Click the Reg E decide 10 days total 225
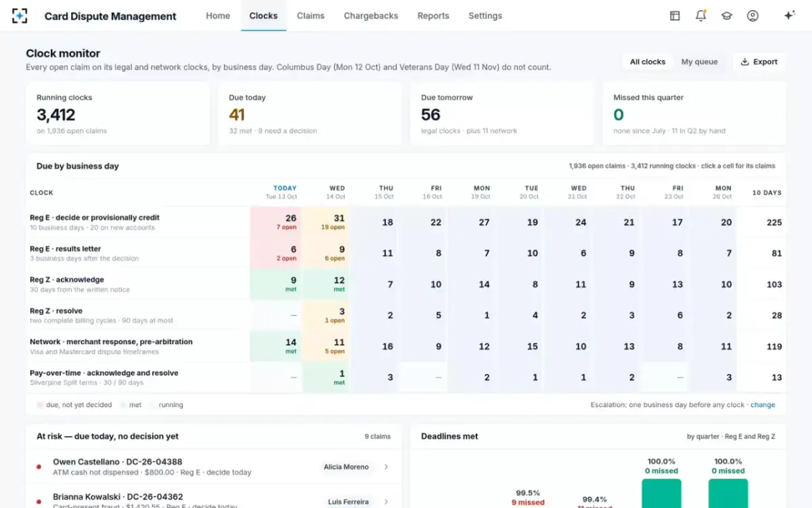The width and height of the screenshot is (812, 508). [x=774, y=222]
